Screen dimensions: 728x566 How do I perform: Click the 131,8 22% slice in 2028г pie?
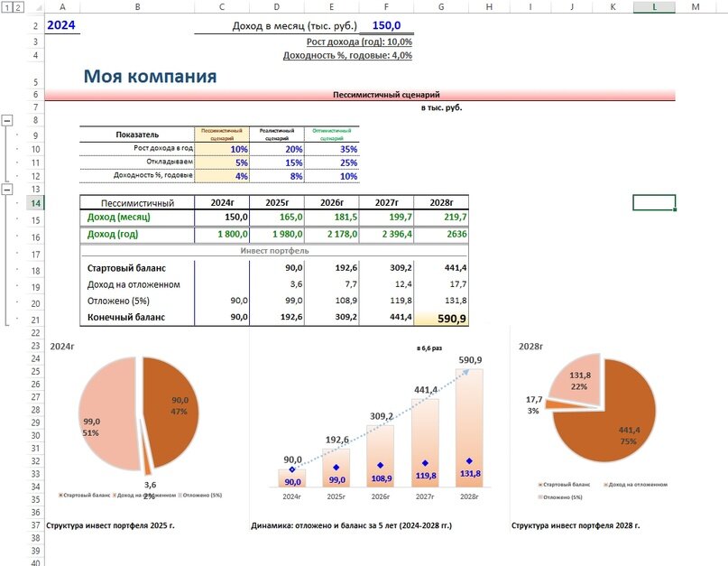[x=576, y=379]
